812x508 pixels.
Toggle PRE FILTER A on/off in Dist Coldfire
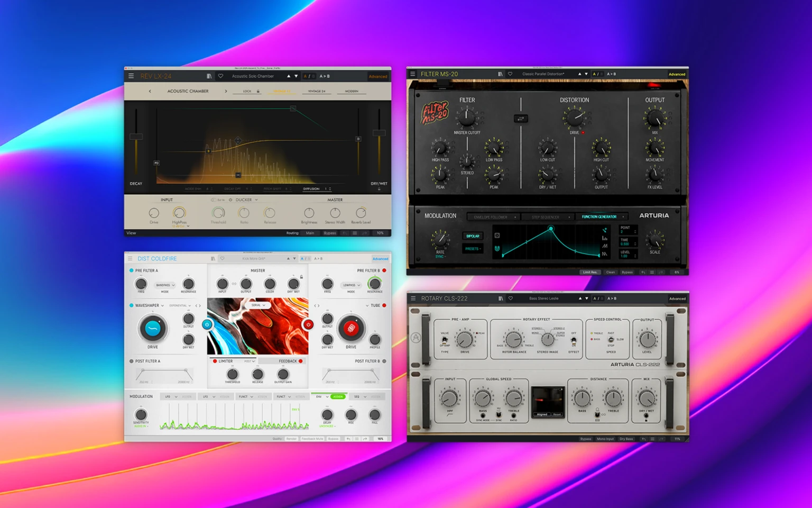point(131,270)
